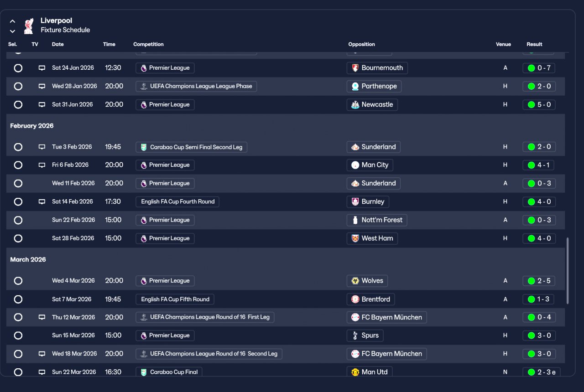Click the up chevron beside Liverpool
The image size is (584, 392).
click(x=13, y=21)
